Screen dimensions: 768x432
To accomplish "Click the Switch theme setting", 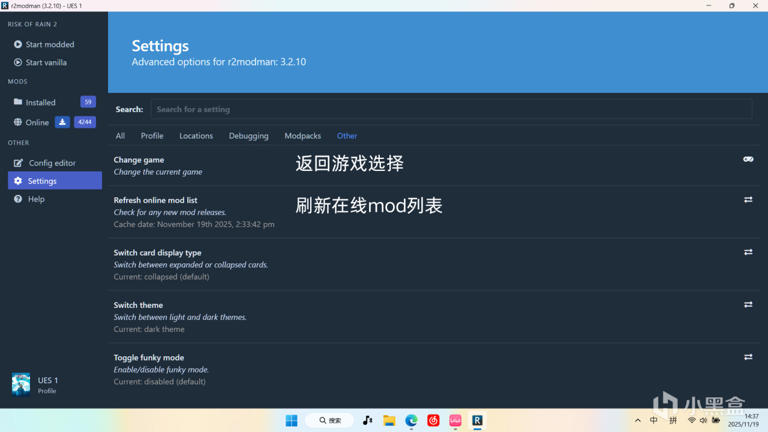I will (x=138, y=305).
